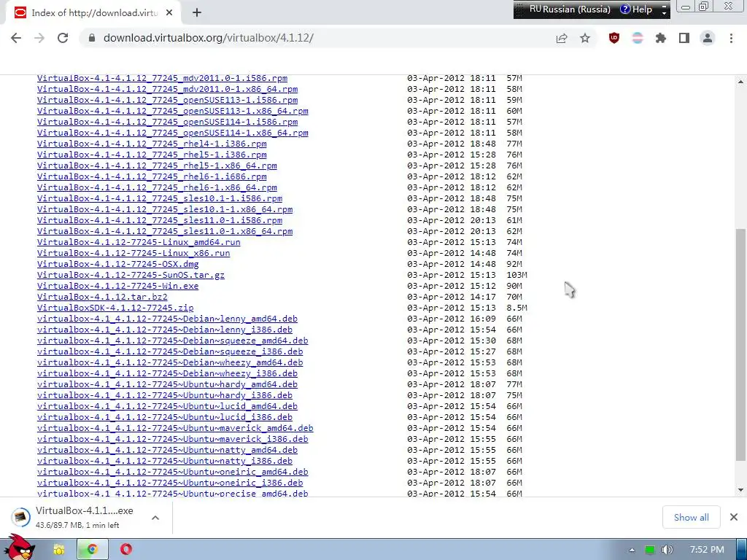Click the forward navigation arrow
The image size is (747, 560).
tap(39, 38)
